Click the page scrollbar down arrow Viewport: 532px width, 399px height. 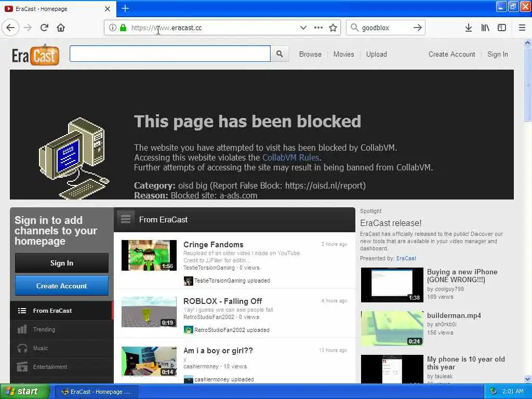click(x=527, y=379)
